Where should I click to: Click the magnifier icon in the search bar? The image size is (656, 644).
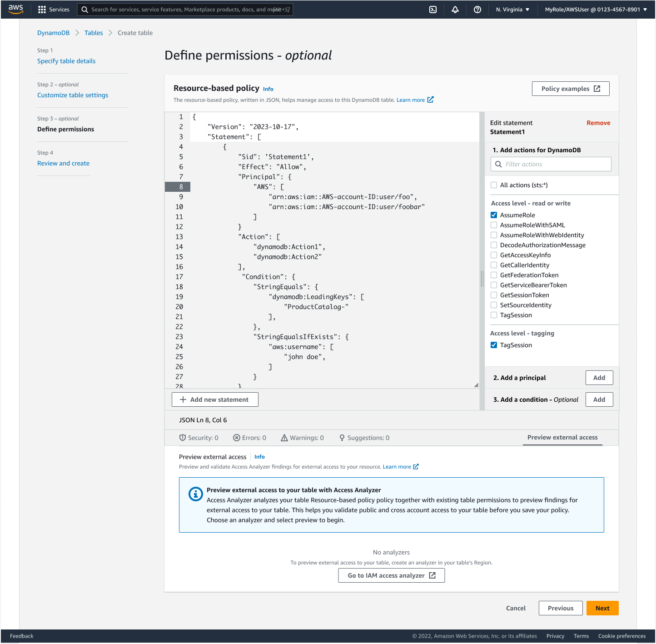84,9
